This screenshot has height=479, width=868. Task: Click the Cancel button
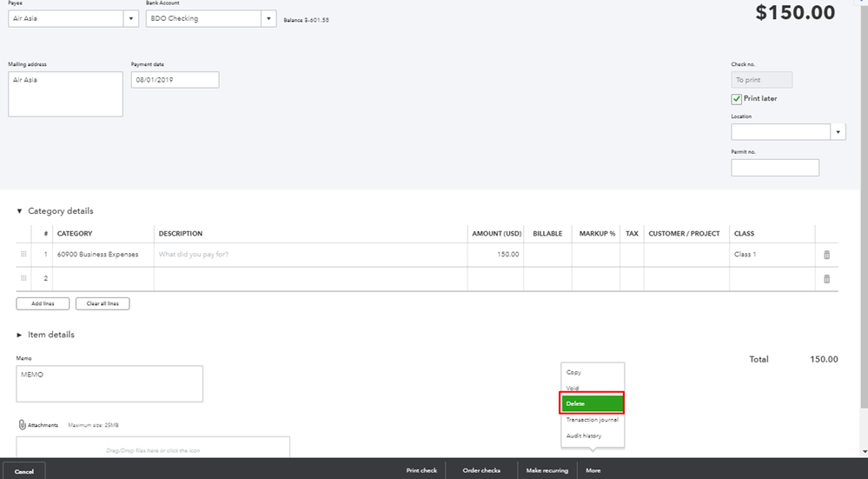[23, 471]
